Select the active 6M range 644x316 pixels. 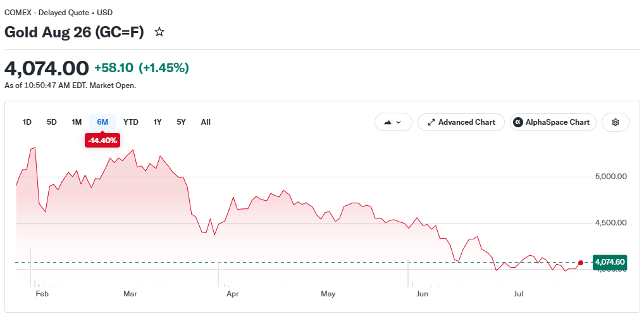tap(102, 122)
